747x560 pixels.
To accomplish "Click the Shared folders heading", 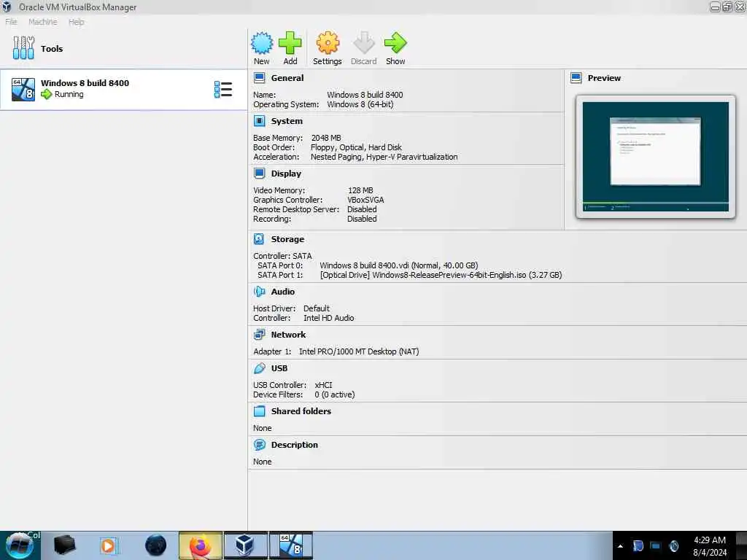I will pos(301,411).
